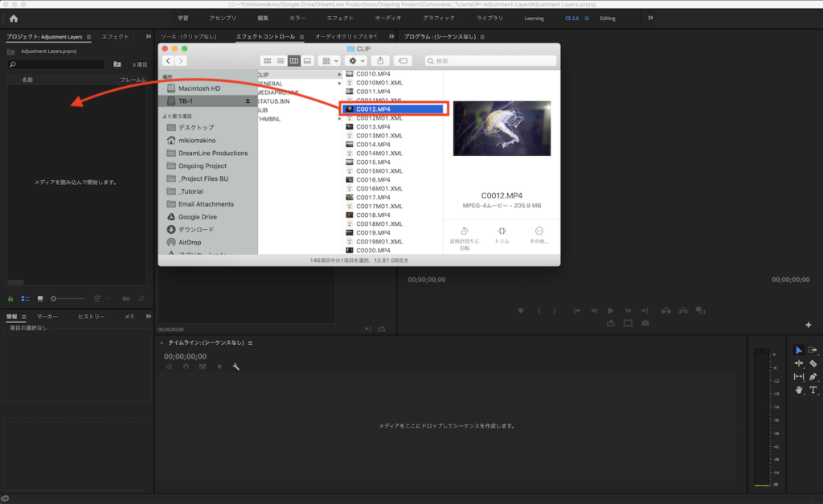Viewport: 823px width, 504px height.
Task: Open the sort order dropdown in the project panel
Action: (102, 298)
